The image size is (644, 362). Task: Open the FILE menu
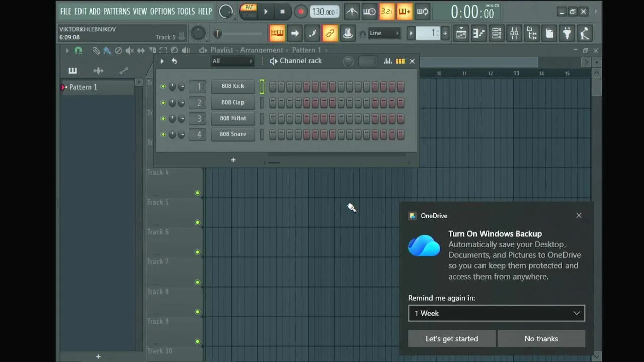(66, 11)
